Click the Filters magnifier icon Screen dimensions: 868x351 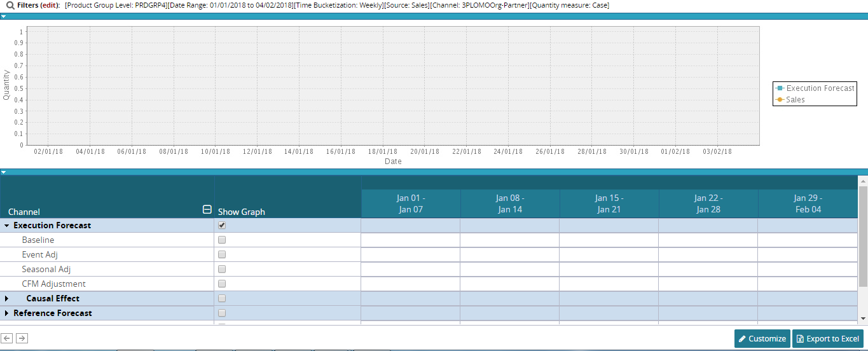click(10, 6)
